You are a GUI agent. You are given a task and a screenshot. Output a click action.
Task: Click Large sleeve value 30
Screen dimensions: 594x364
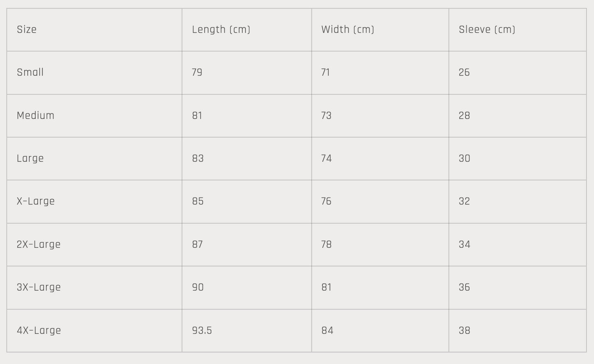pyautogui.click(x=465, y=159)
